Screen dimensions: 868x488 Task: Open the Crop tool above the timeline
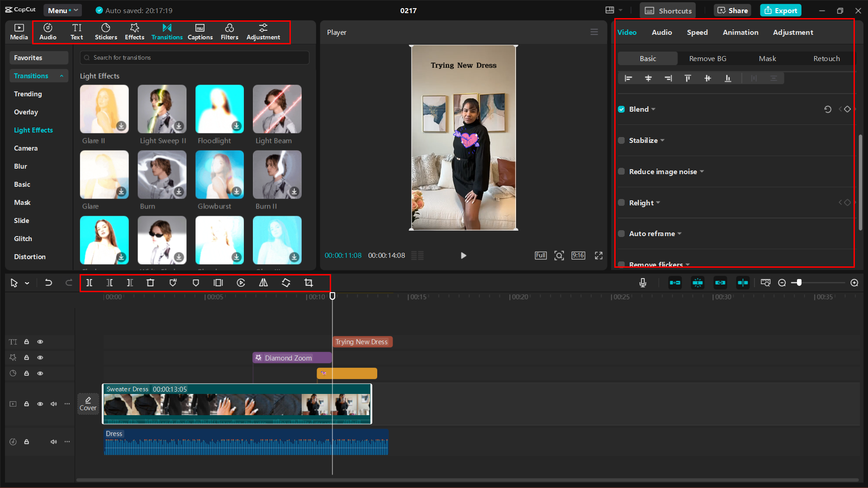308,283
